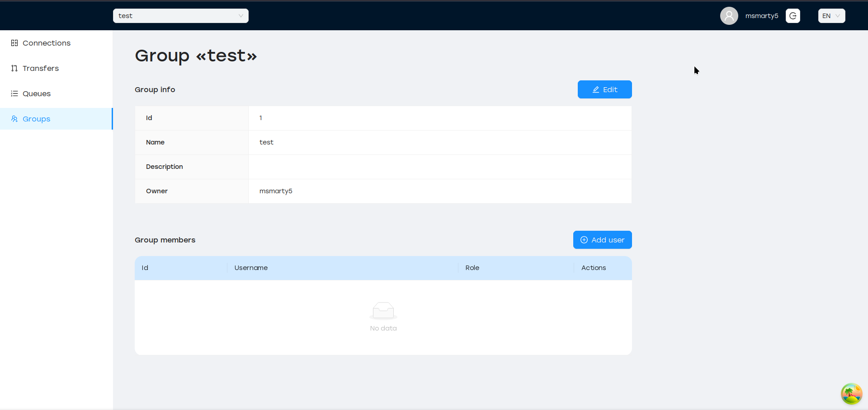
Task: Click the empty 'No data' inbox icon
Action: click(383, 311)
